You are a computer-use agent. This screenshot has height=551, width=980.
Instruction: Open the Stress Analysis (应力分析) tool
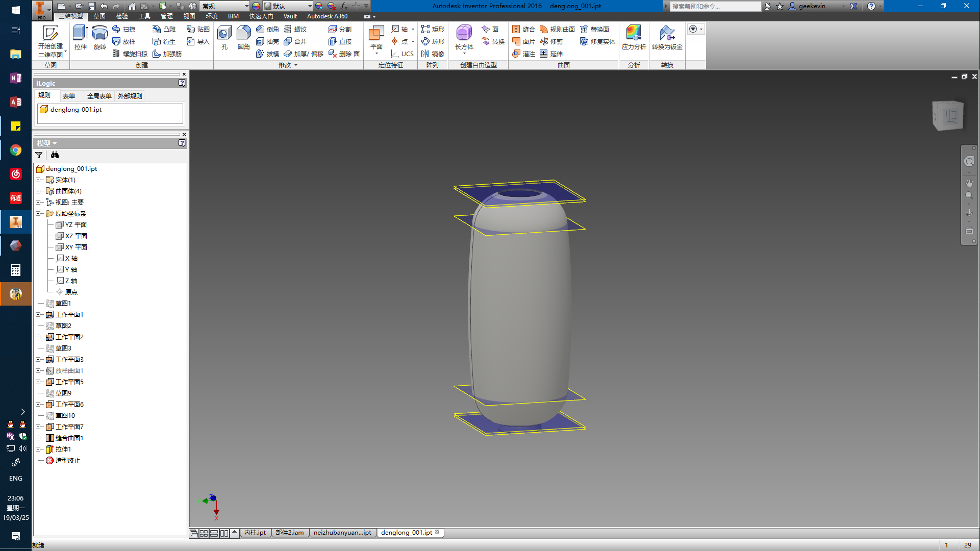634,37
